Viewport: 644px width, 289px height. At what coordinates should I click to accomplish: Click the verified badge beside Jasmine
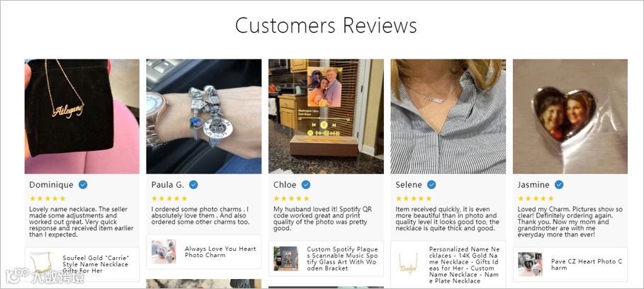559,185
